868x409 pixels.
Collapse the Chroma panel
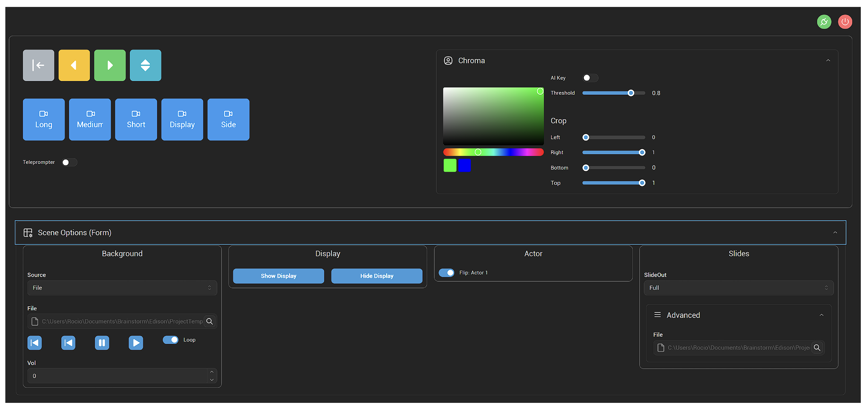point(828,61)
